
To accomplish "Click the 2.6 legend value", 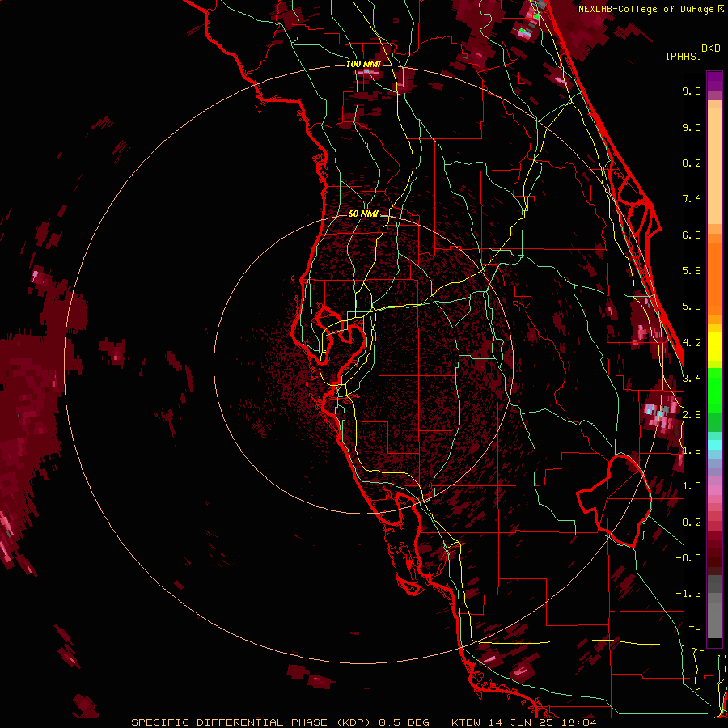I will [692, 415].
